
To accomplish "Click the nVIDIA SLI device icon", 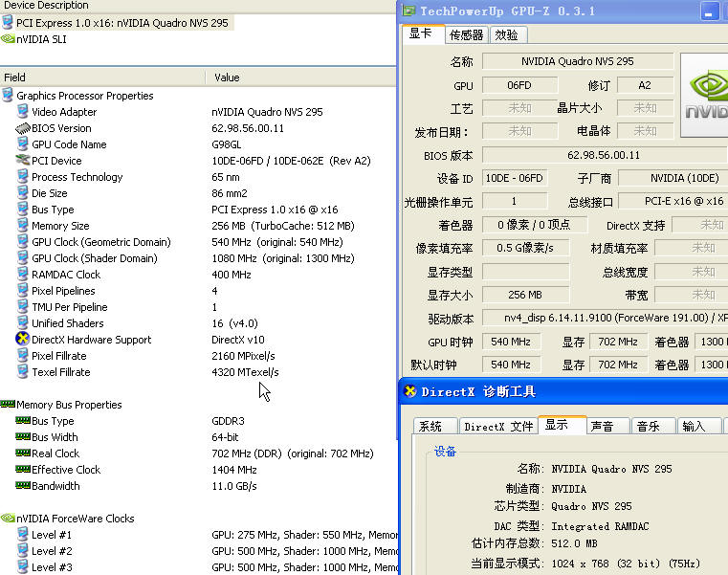I will [8, 39].
